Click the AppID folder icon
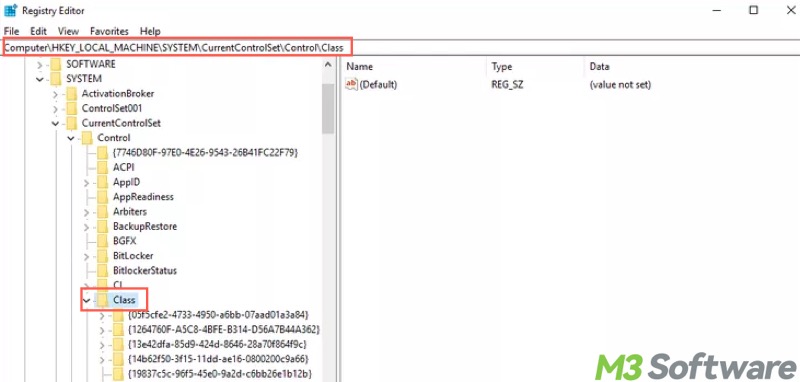This screenshot has width=800, height=382. tap(103, 183)
